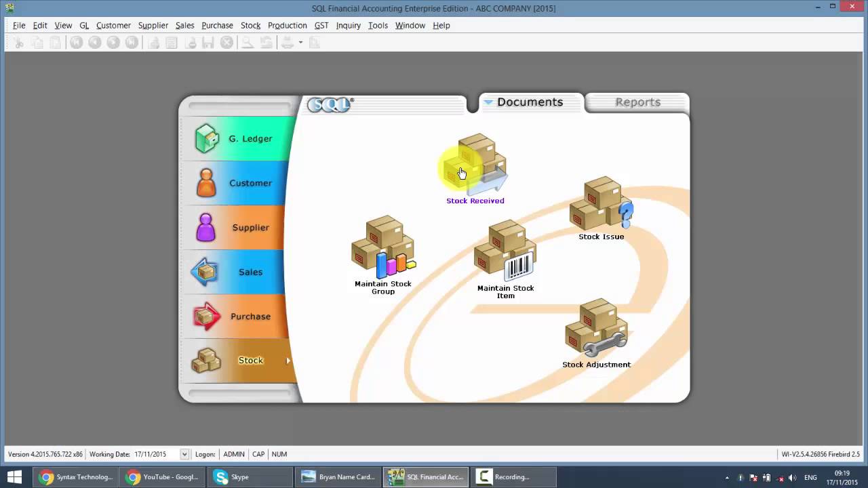868x488 pixels.
Task: Click the Windows Start button
Action: pos(14,477)
